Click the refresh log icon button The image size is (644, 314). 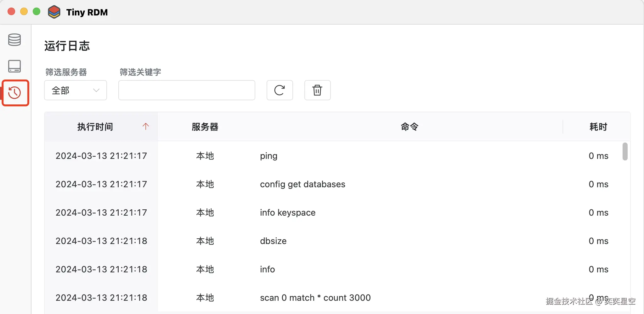pos(280,90)
